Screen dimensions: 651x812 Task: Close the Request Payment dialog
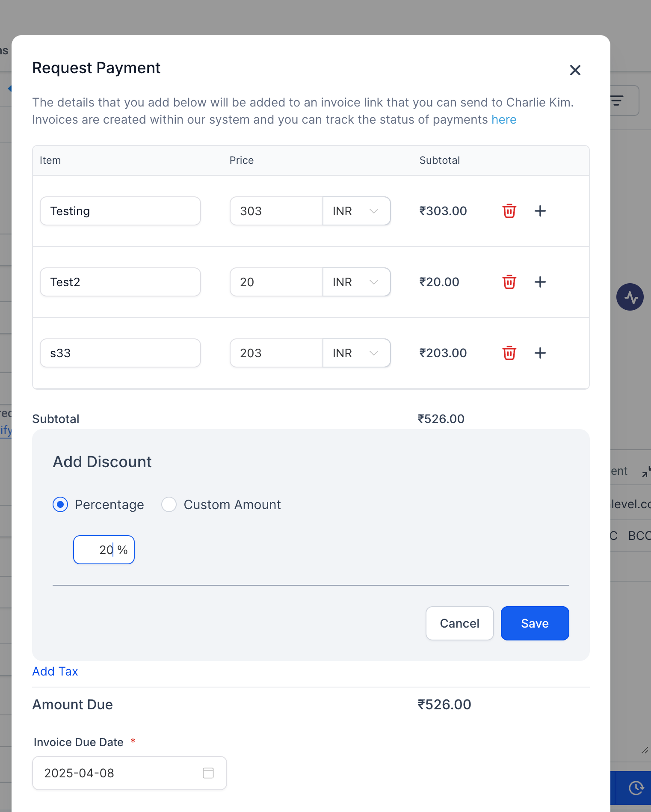coord(575,70)
